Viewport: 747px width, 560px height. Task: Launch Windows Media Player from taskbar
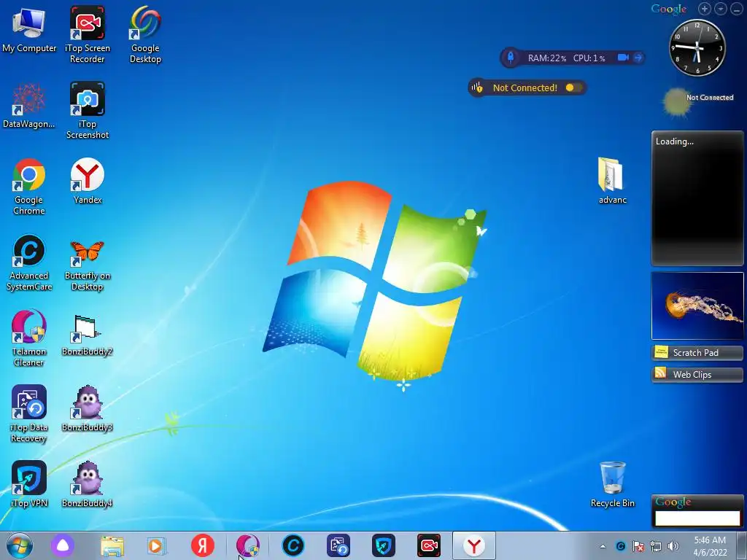[x=156, y=545]
